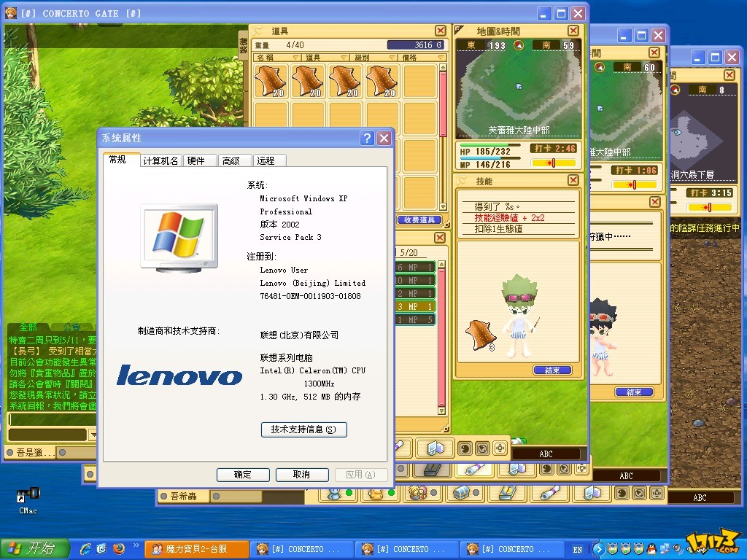Open the party members icon in the bottom toolbar
The image size is (747, 560).
click(x=418, y=494)
